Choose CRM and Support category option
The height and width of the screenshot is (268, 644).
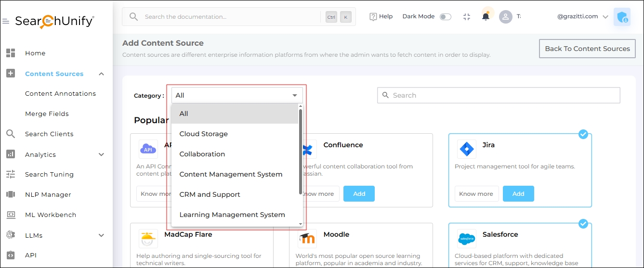[x=210, y=194]
